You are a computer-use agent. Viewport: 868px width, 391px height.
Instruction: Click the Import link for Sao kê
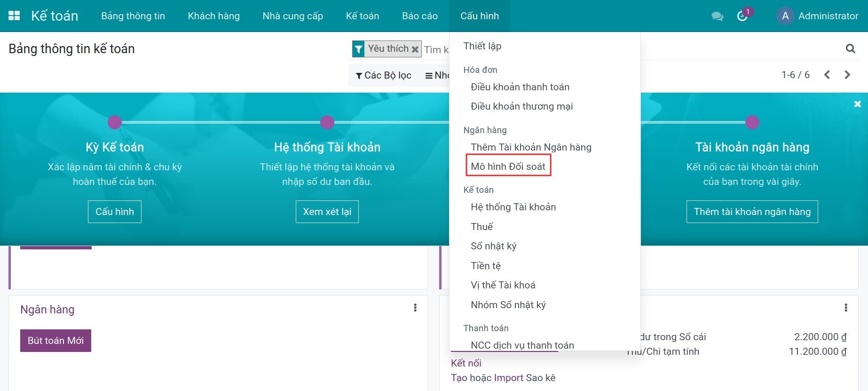508,378
